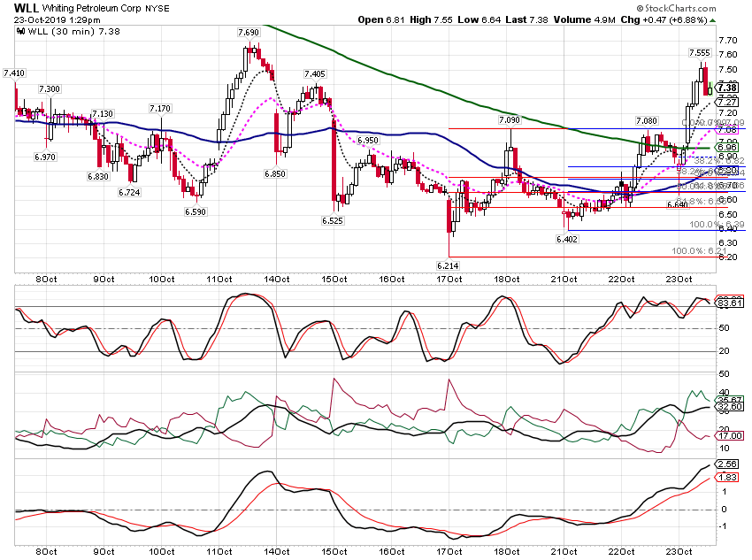752x560 pixels.
Task: Click the 7.130 price label
Action: (103, 113)
